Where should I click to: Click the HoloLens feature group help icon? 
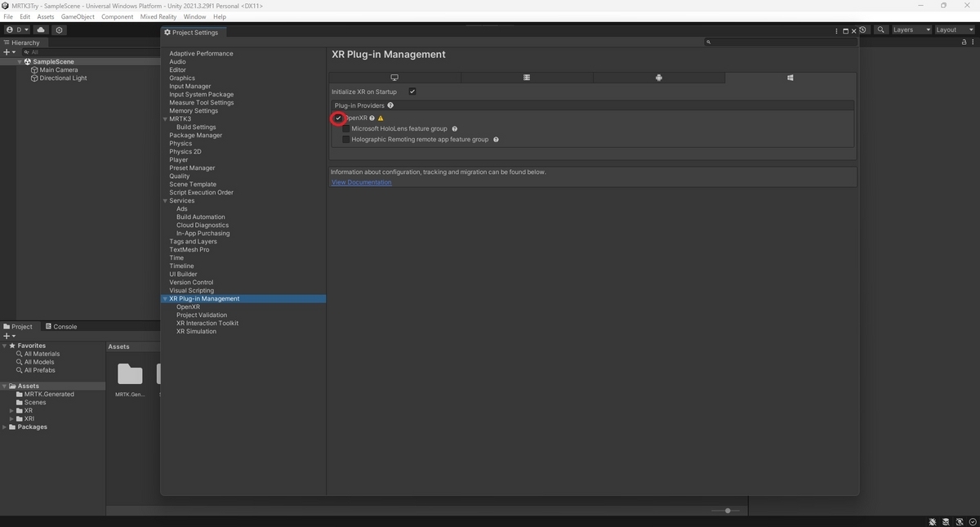coord(455,128)
